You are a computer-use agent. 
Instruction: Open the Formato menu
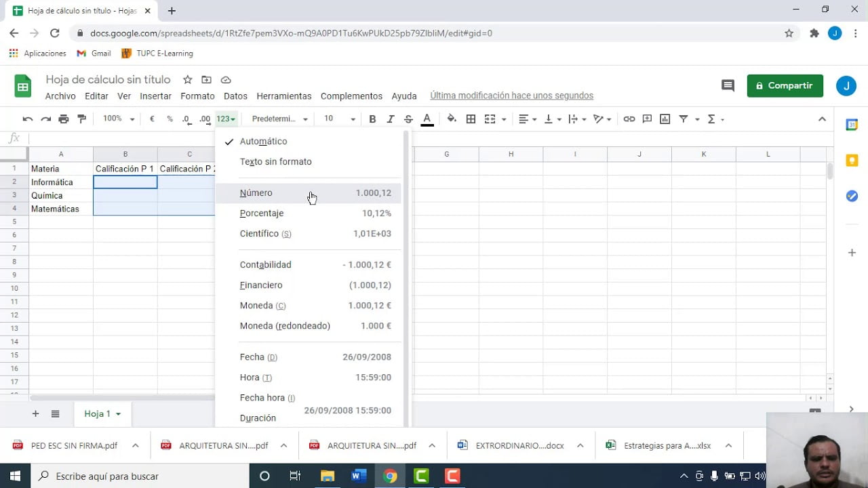(197, 96)
